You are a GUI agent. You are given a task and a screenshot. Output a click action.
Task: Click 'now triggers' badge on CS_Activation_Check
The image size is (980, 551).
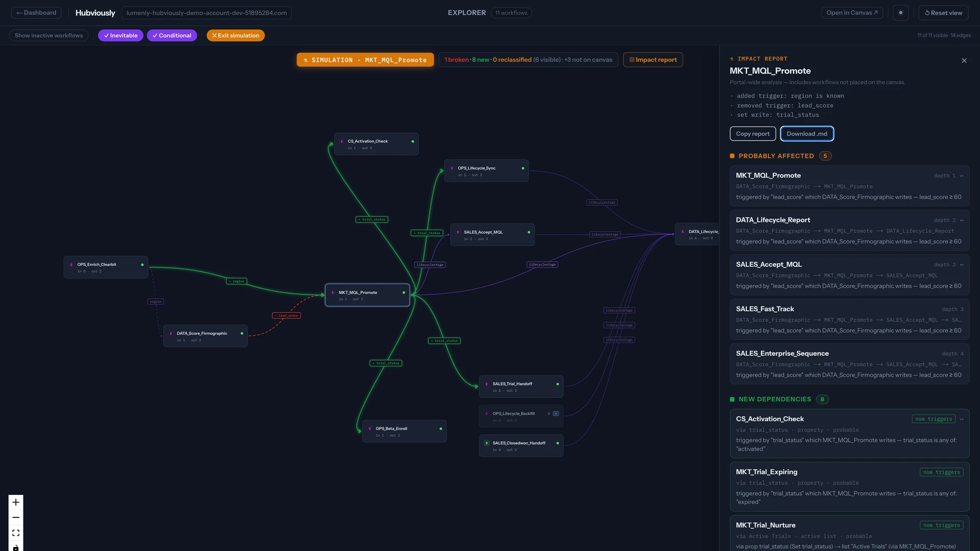pyautogui.click(x=934, y=419)
